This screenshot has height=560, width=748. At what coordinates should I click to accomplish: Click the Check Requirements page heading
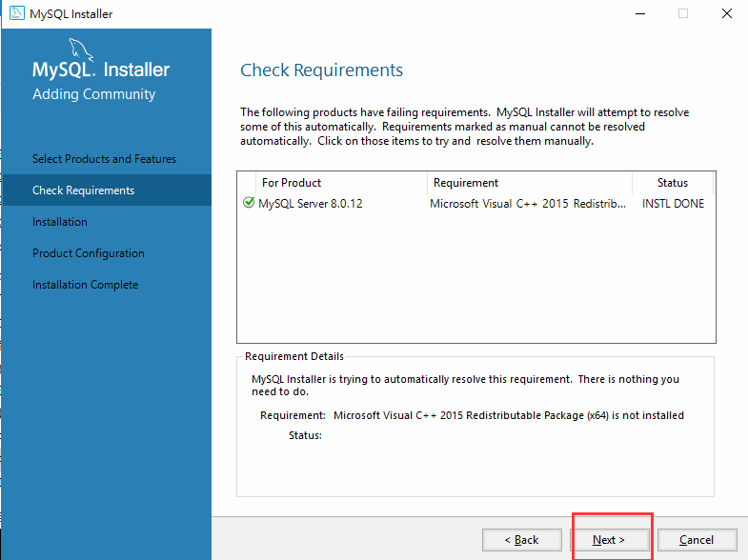321,70
